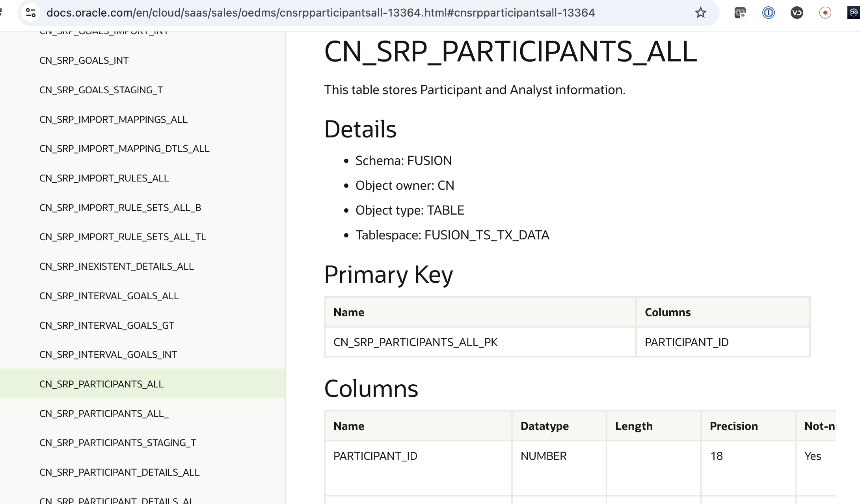Select CN_SRP_GOALS_STAGING_T in the sidebar

click(101, 90)
